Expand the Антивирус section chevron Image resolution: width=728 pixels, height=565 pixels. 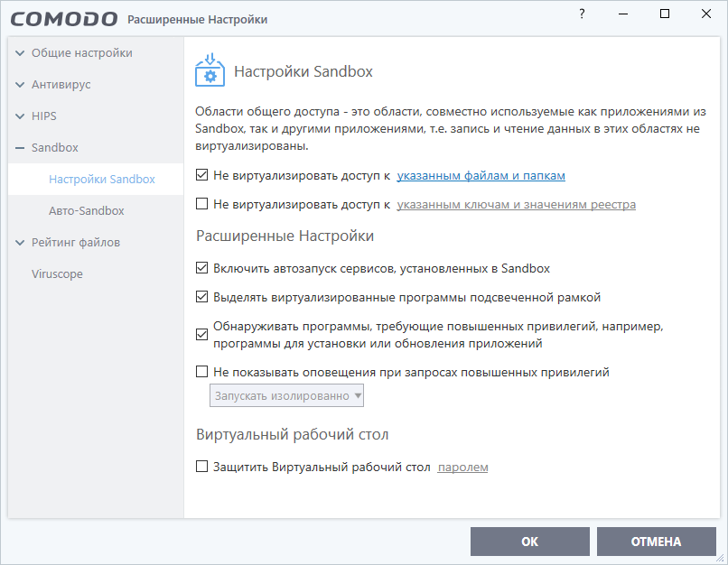pyautogui.click(x=20, y=85)
